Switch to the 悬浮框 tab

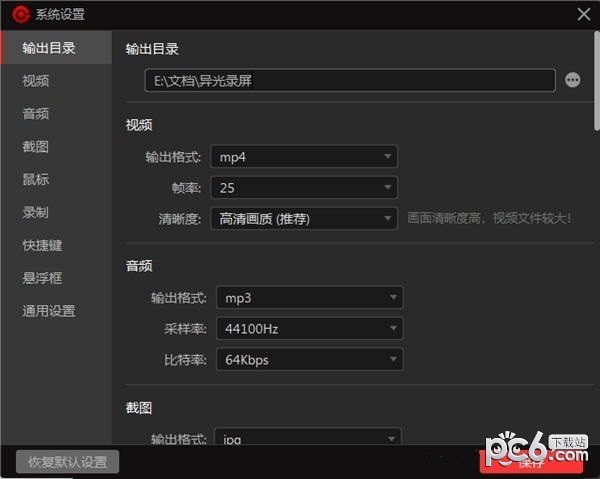42,278
